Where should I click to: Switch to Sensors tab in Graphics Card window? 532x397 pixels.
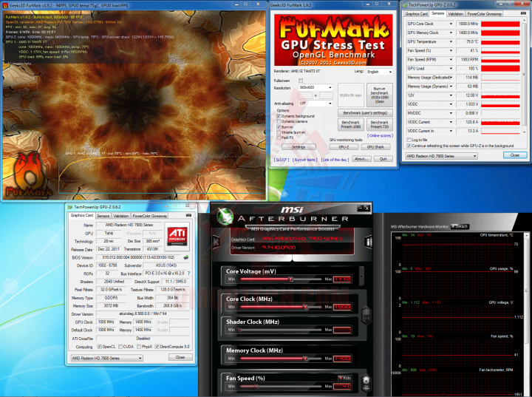pyautogui.click(x=103, y=216)
